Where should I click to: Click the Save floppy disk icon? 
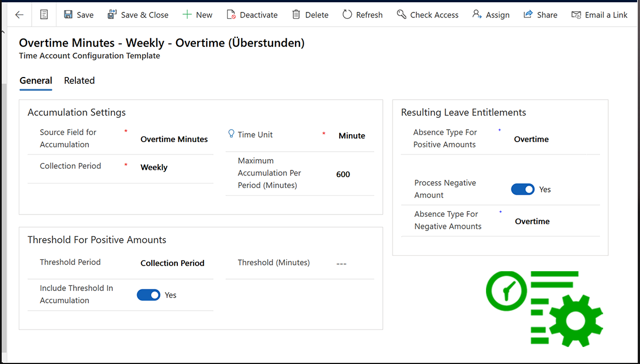click(69, 15)
